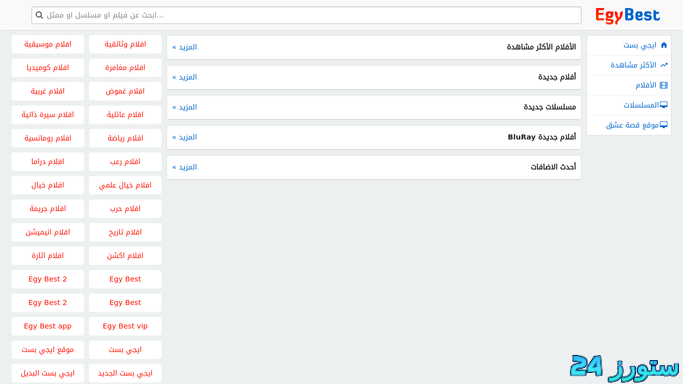Click the موقع ايجي بست tag
Image resolution: width=683 pixels, height=384 pixels.
coord(47,350)
